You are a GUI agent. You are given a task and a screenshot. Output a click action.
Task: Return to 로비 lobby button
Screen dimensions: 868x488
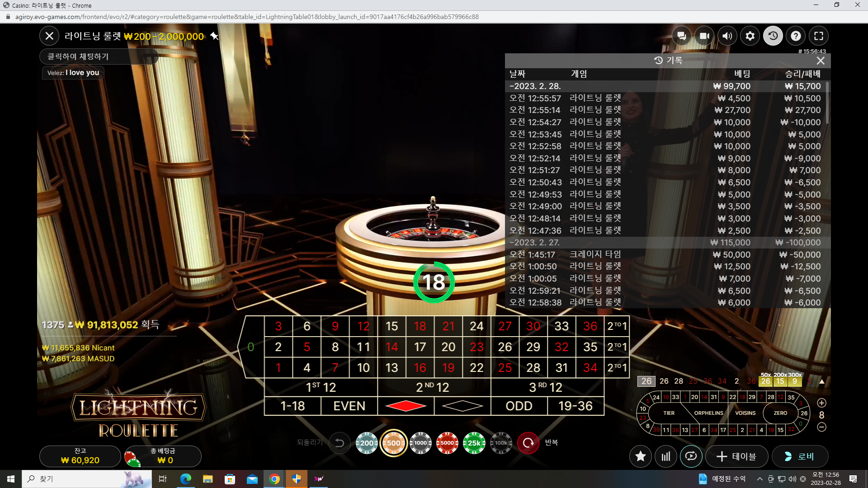[x=800, y=456]
